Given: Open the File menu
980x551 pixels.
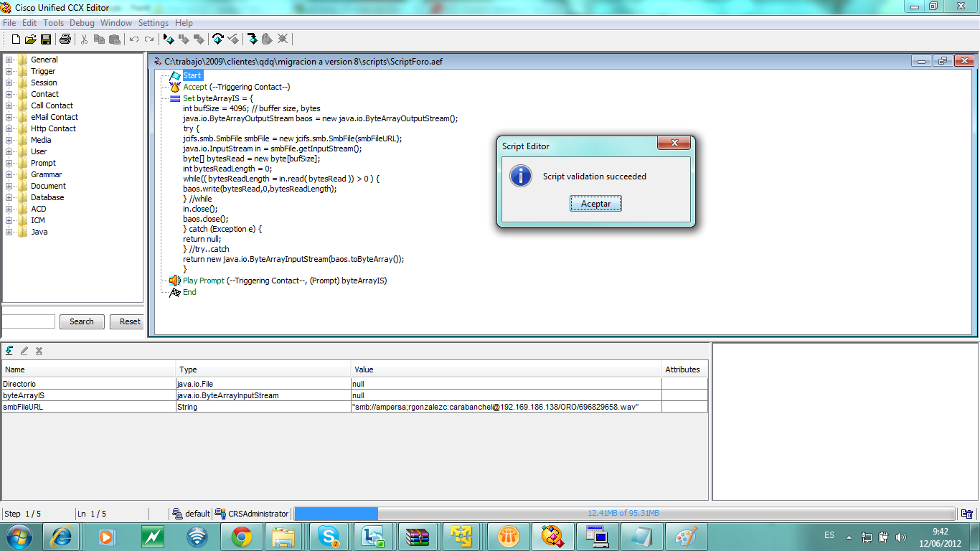Looking at the screenshot, I should click(x=9, y=23).
